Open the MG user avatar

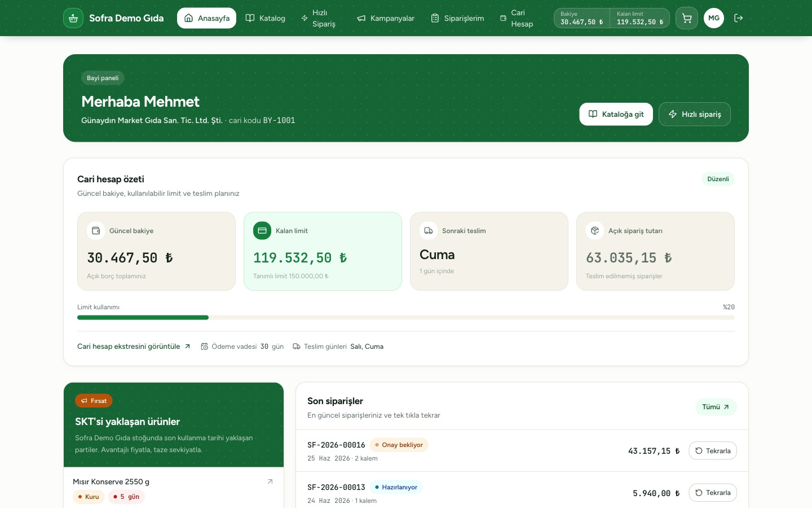pos(714,18)
